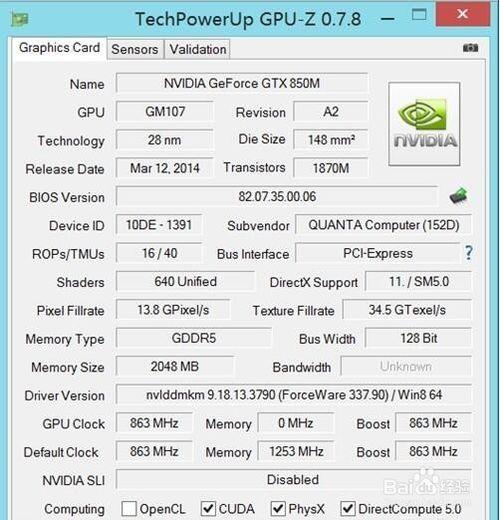Toggle the CUDA checkbox

tap(208, 509)
